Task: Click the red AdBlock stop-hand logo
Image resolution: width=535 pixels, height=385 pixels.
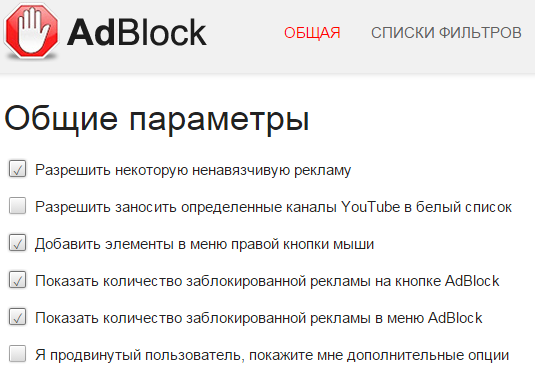Action: pos(31,31)
